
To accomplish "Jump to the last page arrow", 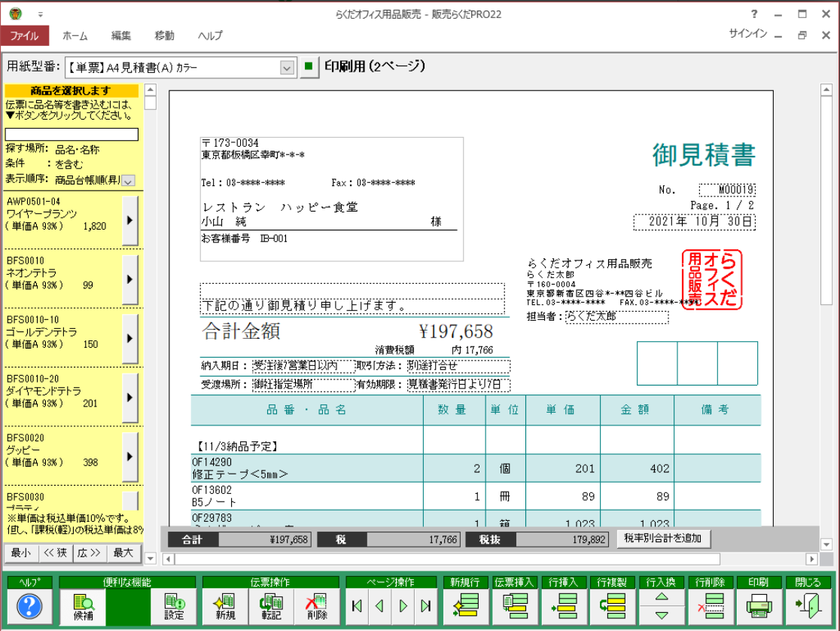I will pyautogui.click(x=426, y=605).
